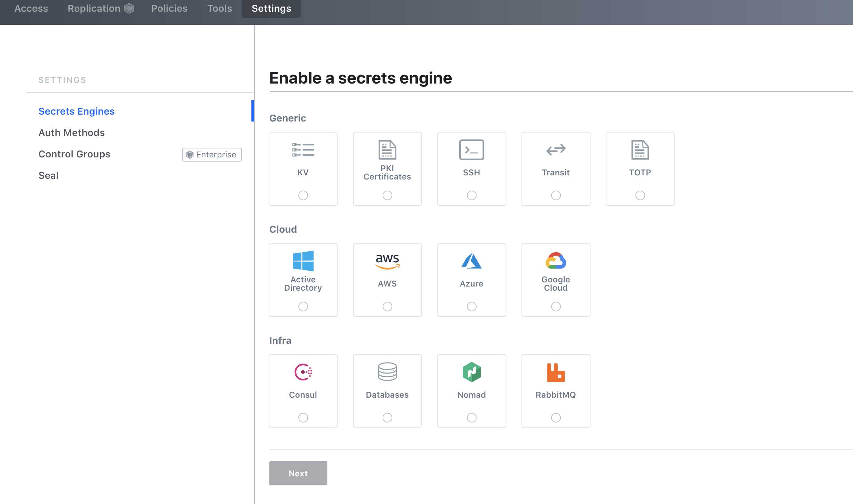This screenshot has width=853, height=504.
Task: Click the Azure logo
Action: point(472,261)
